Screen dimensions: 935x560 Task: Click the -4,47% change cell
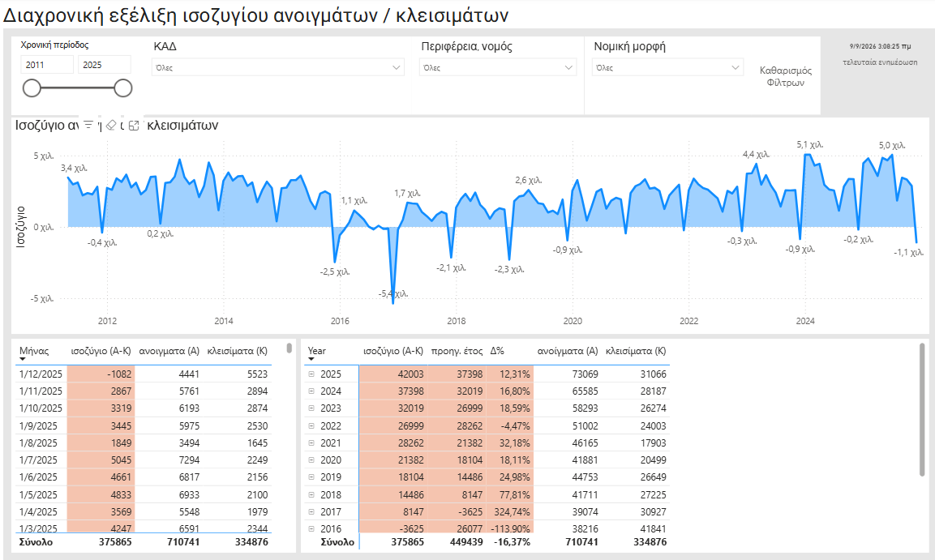(x=510, y=426)
